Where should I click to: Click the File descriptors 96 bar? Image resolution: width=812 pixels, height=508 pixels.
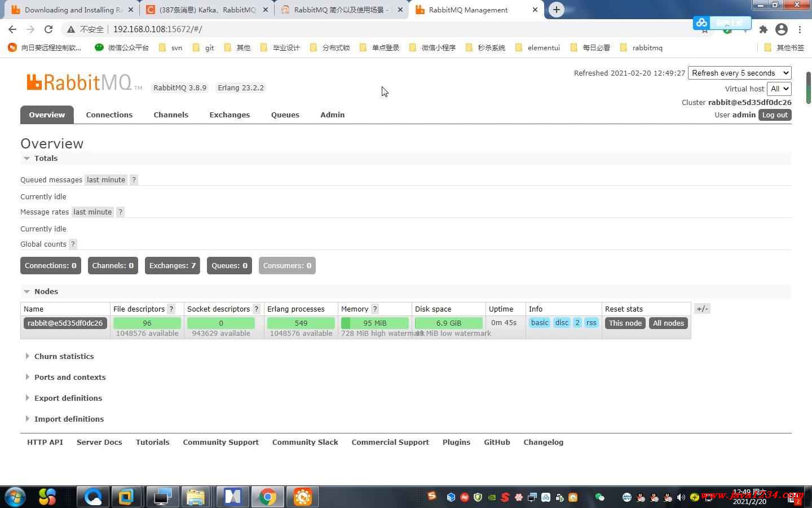tap(147, 323)
